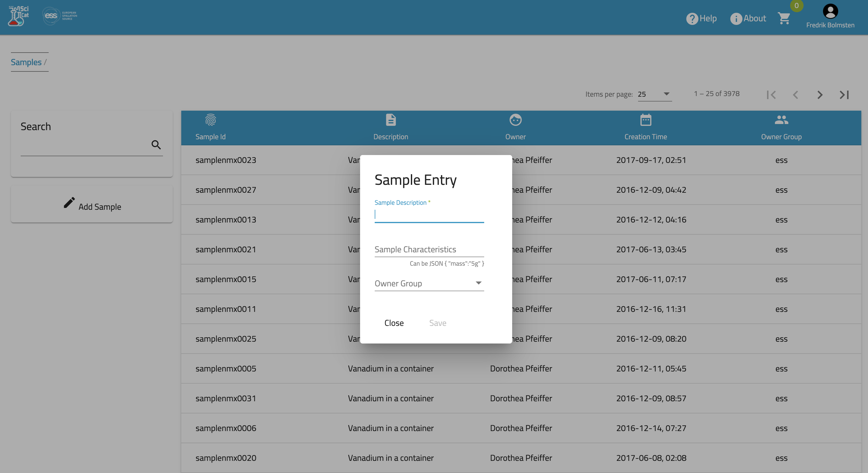Open the Help question mark icon

click(692, 19)
